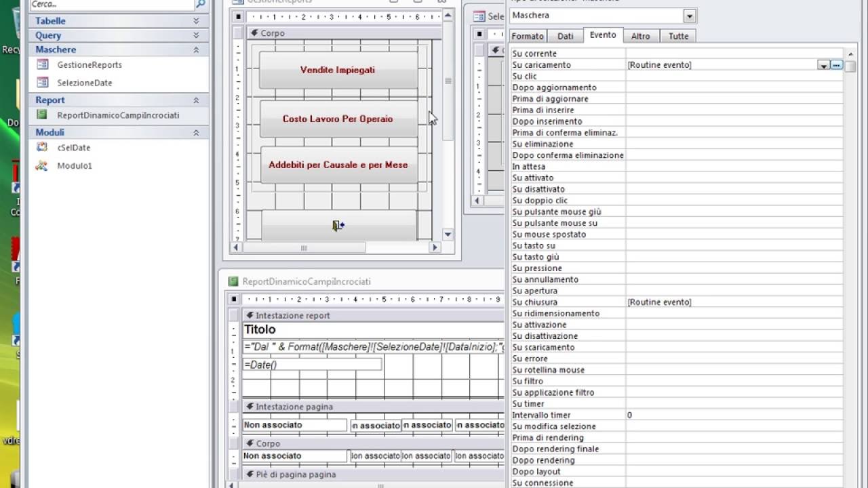Click the Su doppio clic property label
Screen dimensions: 868x488
pos(540,201)
